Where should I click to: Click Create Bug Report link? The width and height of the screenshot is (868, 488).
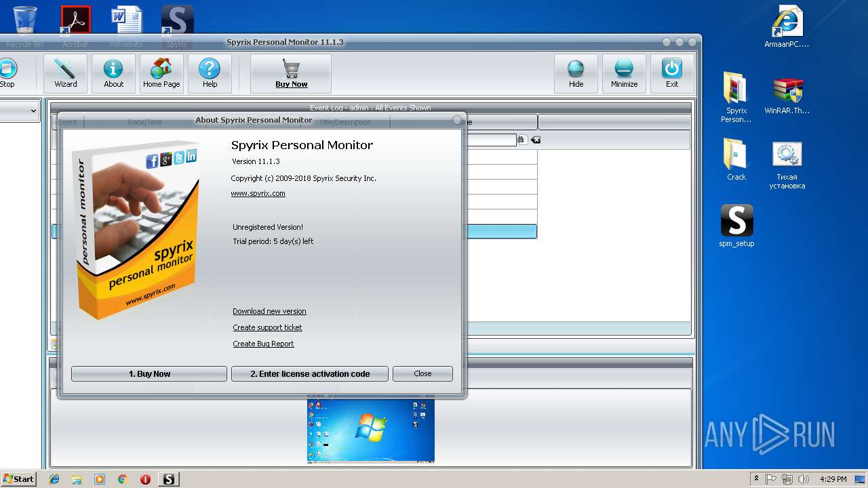tap(263, 344)
